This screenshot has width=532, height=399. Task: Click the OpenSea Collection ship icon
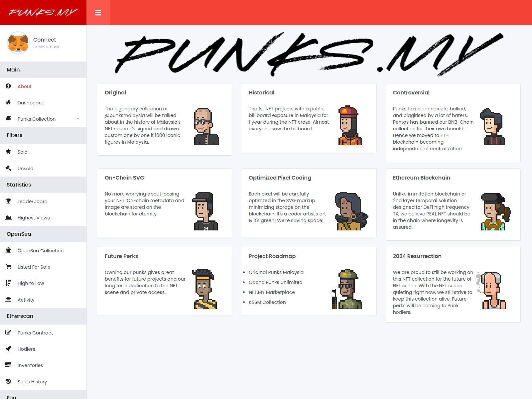pyautogui.click(x=8, y=250)
